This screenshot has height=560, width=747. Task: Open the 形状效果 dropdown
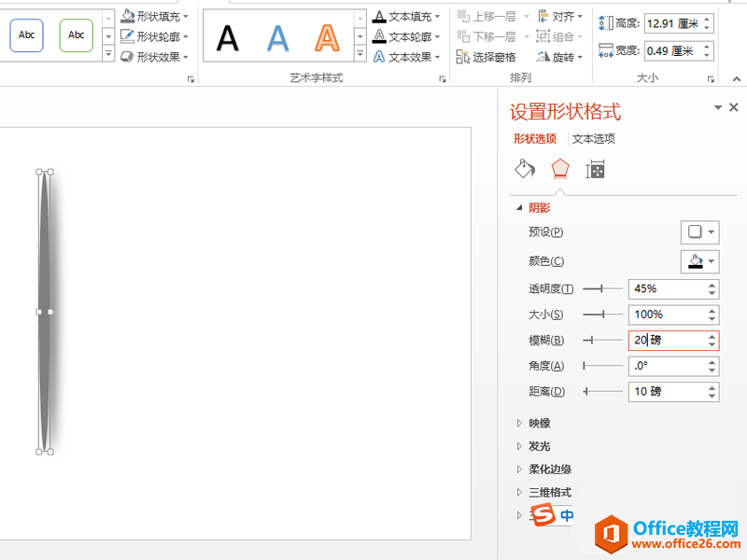pyautogui.click(x=156, y=56)
